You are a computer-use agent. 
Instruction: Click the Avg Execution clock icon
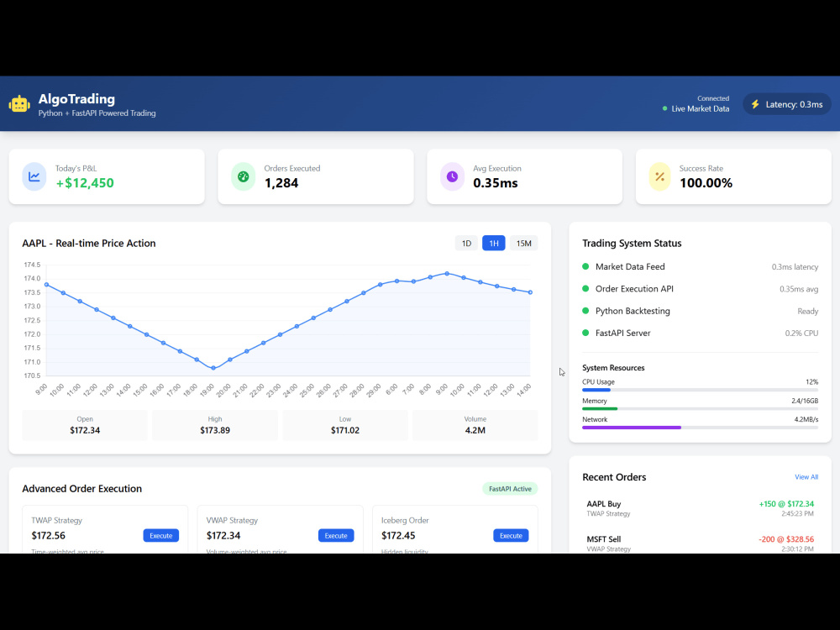(452, 176)
